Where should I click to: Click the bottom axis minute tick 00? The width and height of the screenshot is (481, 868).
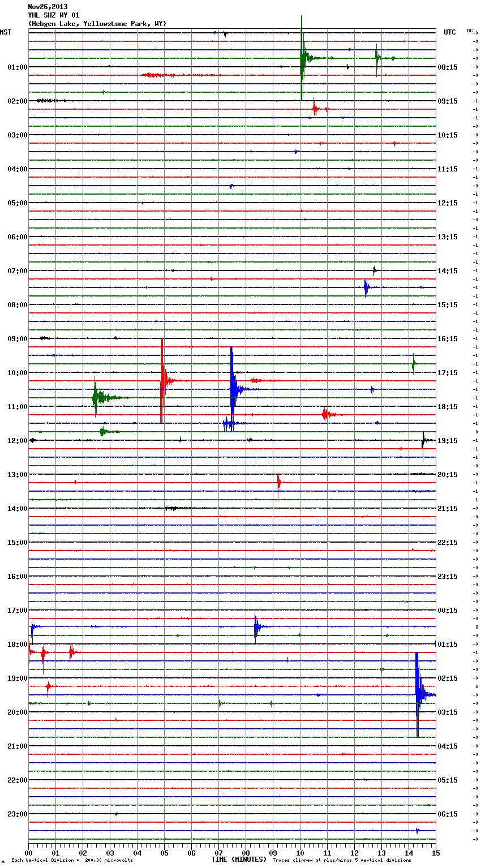pyautogui.click(x=28, y=852)
